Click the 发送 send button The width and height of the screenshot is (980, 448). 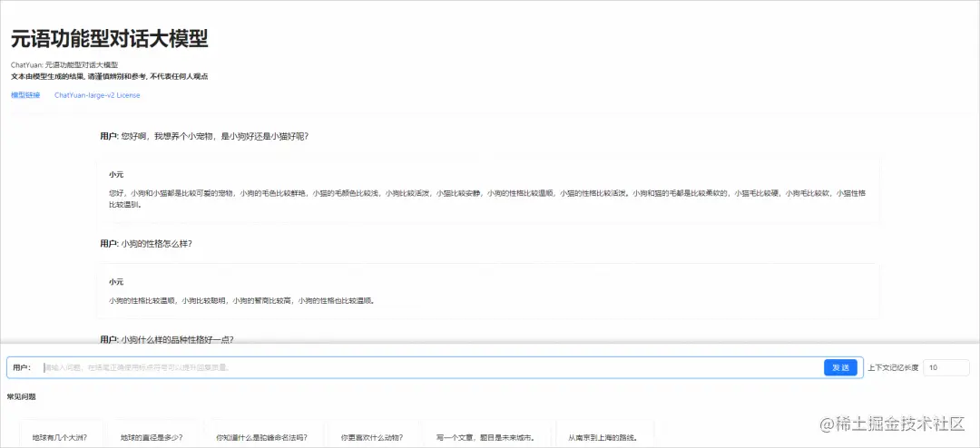click(840, 367)
